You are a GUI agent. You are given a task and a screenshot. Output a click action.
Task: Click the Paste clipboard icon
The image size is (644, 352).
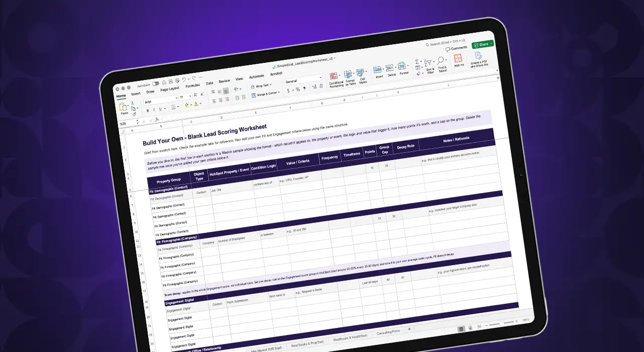(x=123, y=107)
